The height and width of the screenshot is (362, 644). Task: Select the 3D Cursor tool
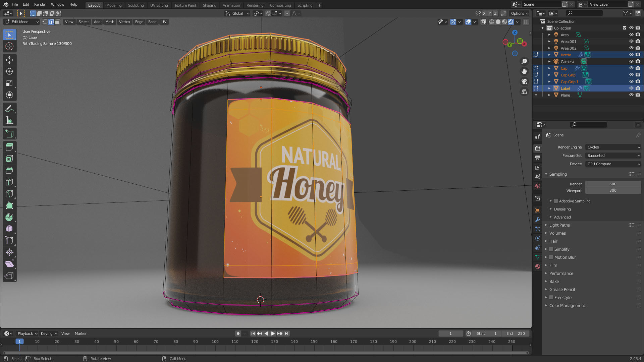pyautogui.click(x=9, y=46)
